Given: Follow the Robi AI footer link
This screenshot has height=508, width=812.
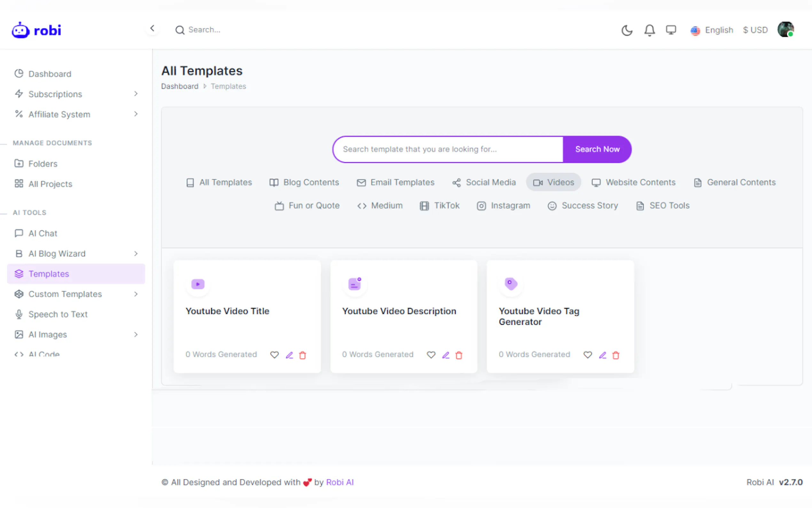Looking at the screenshot, I should tap(340, 482).
